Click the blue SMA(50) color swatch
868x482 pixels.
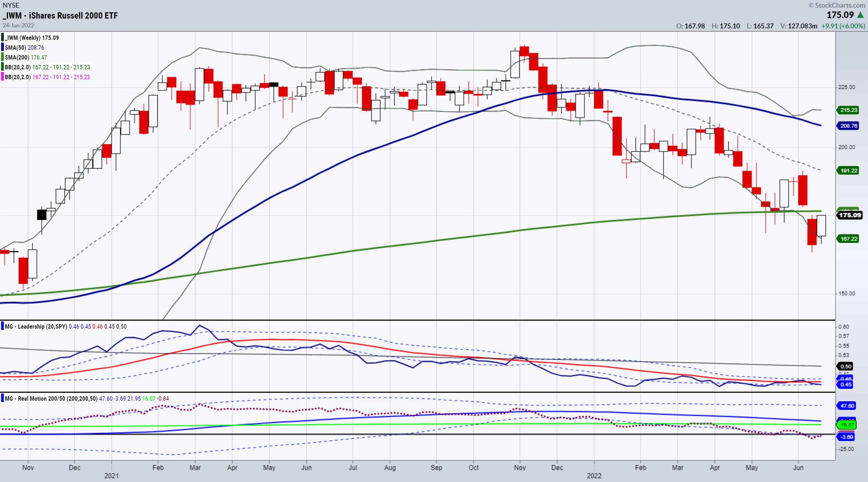coord(2,47)
